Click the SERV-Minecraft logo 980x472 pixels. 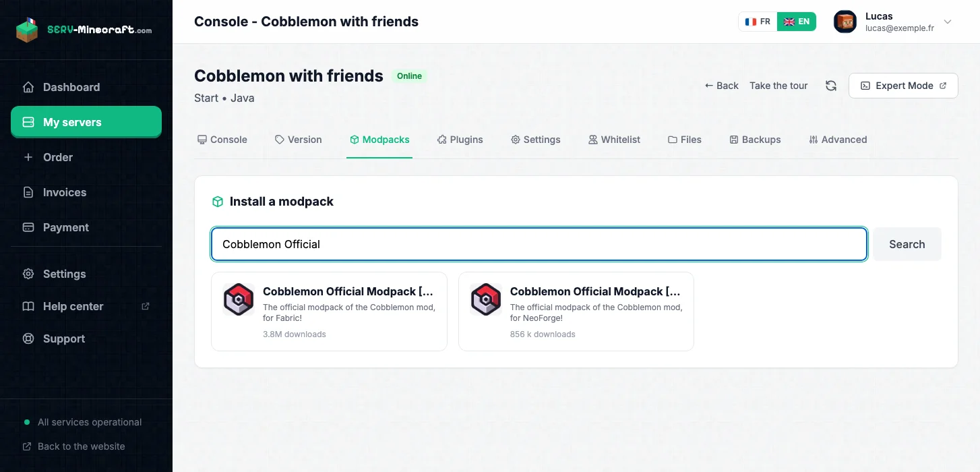tap(84, 30)
